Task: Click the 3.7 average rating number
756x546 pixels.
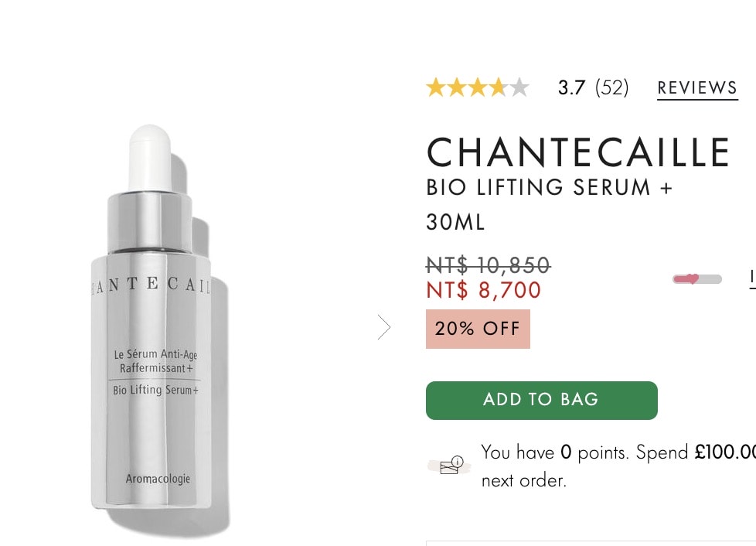Action: point(571,88)
